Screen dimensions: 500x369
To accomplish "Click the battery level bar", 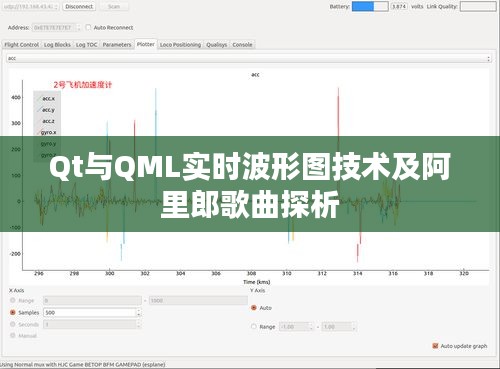I will pos(370,7).
